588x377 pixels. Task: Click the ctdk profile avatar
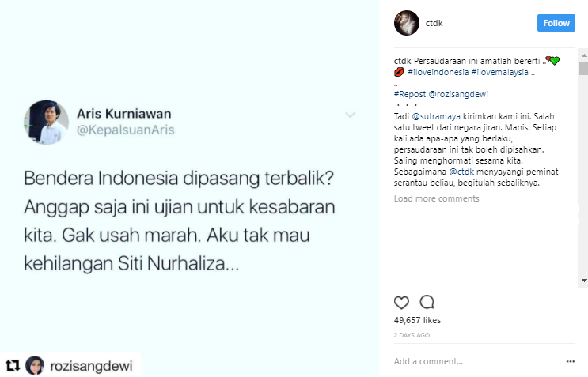[407, 23]
